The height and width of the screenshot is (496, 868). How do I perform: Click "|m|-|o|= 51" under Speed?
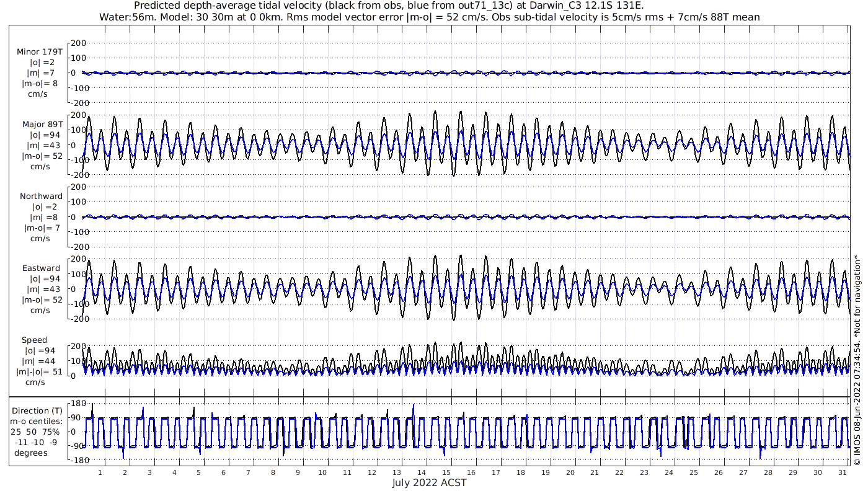(x=40, y=372)
